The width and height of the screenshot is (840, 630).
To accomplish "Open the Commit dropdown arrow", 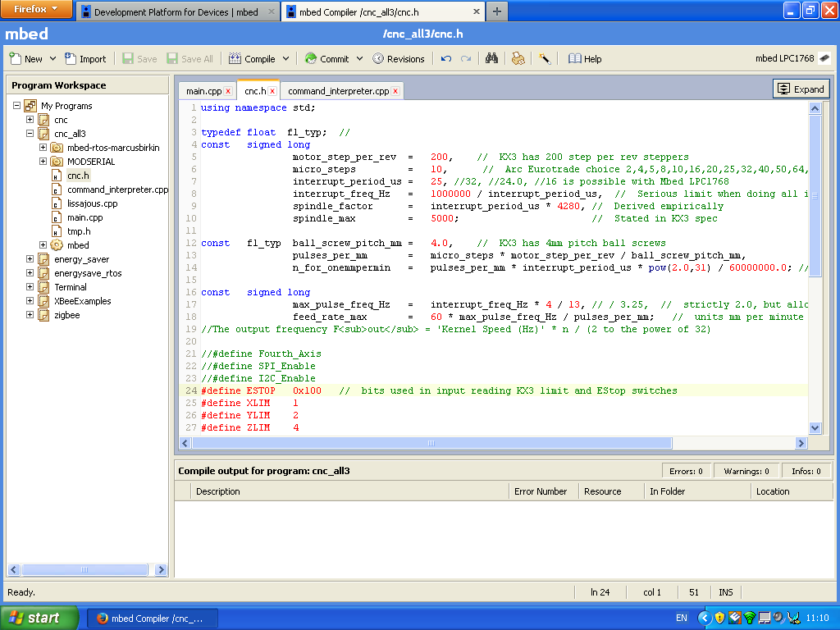I will 359,58.
